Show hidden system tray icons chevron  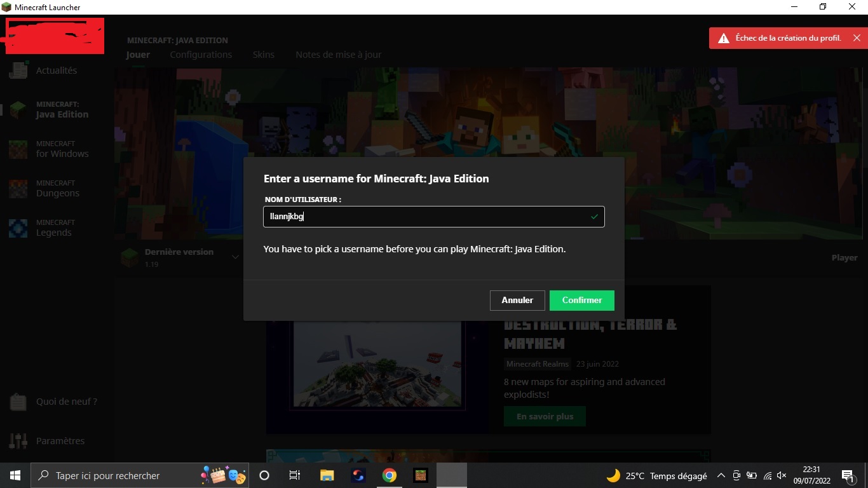pos(721,475)
